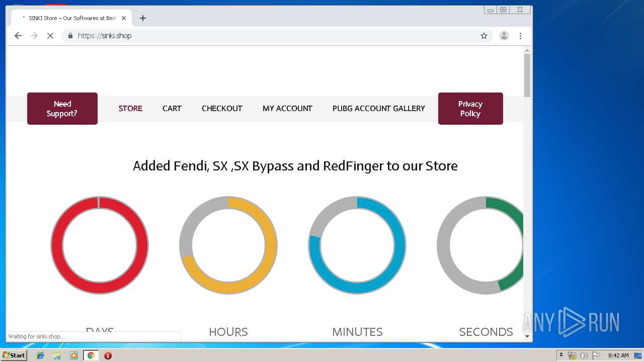Launch Internet Explorer from taskbar
Screen dimensions: 644x362
pos(40,355)
